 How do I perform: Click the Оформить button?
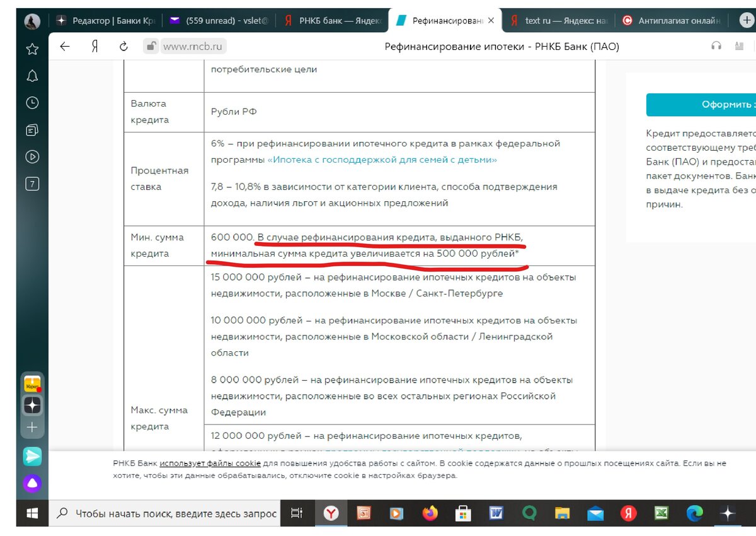coord(701,105)
